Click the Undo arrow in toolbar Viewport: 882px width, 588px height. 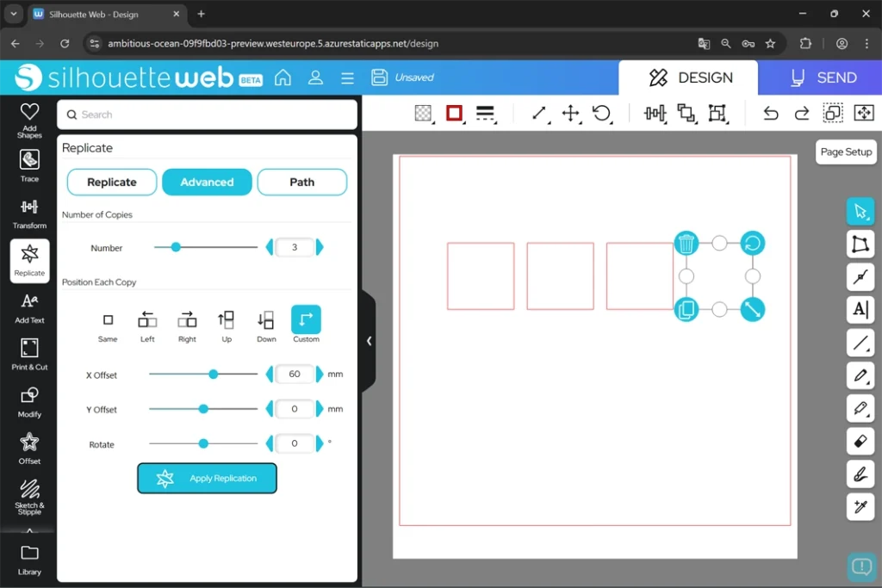coord(771,114)
